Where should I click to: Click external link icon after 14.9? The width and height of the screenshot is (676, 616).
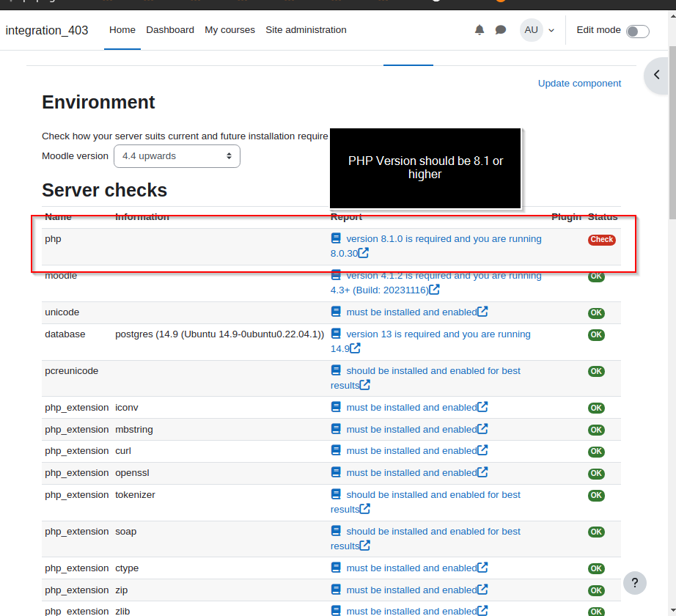tap(355, 348)
